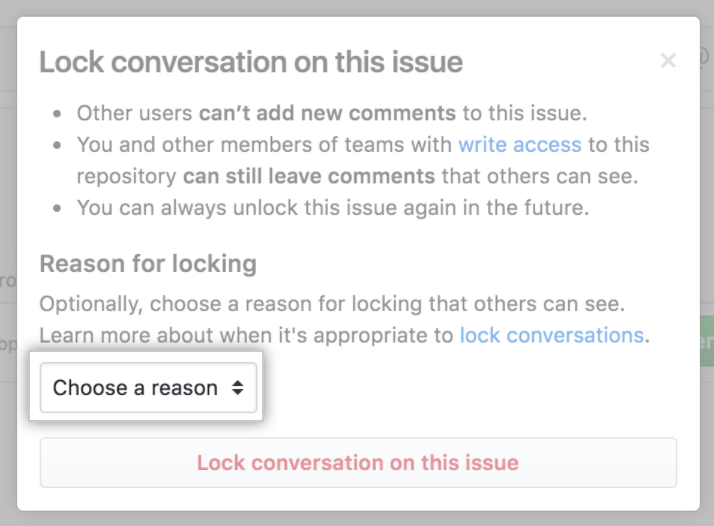
Task: Click the green button behind the dialog's right edge
Action: [x=706, y=340]
